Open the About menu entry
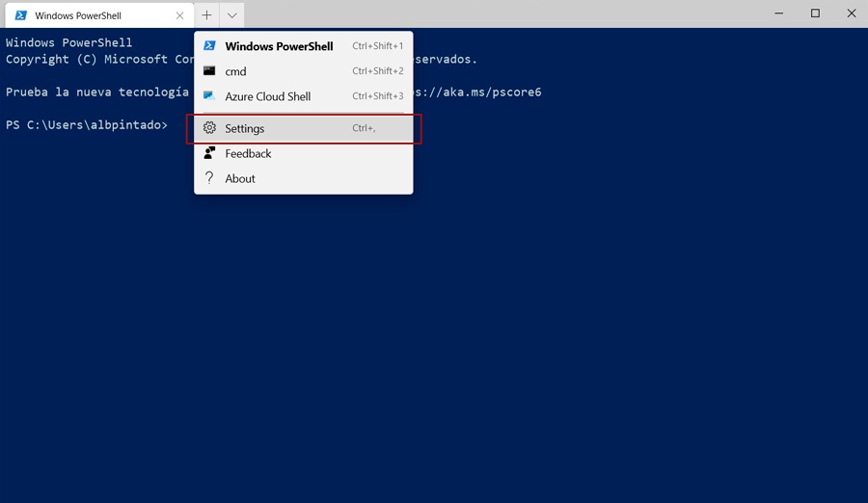The width and height of the screenshot is (868, 503). (304, 178)
